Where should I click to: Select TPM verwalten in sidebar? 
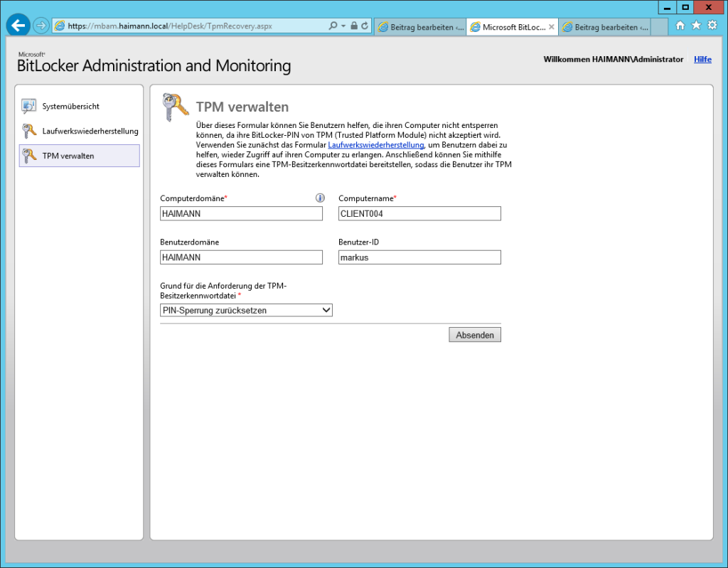80,156
